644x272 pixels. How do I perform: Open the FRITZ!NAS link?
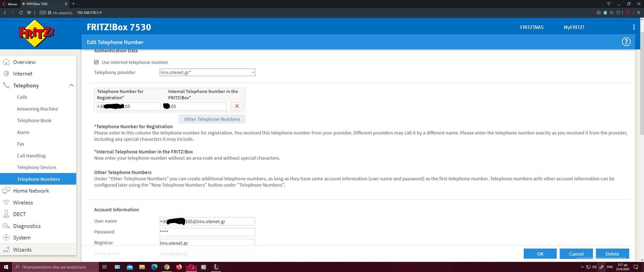[x=532, y=27]
